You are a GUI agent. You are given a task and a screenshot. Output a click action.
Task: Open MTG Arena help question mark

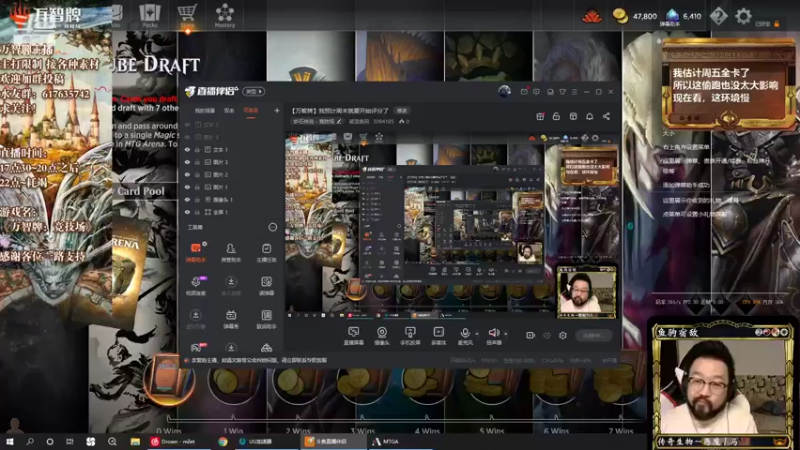pos(718,16)
